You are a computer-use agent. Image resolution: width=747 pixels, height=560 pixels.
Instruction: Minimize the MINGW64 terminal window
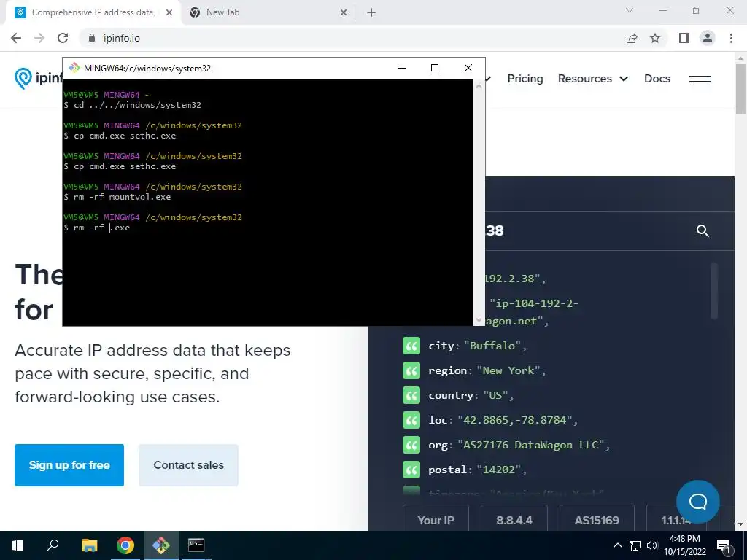click(402, 68)
